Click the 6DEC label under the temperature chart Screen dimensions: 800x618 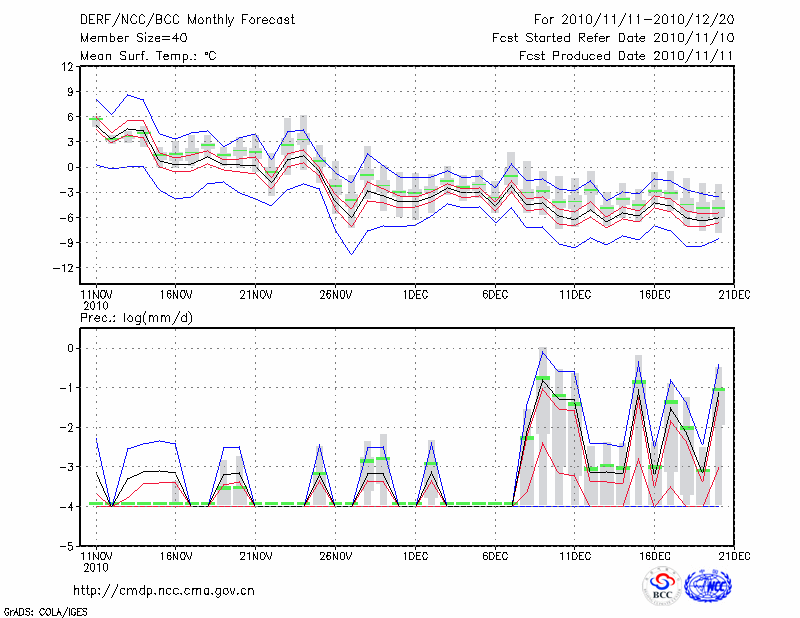click(x=495, y=295)
